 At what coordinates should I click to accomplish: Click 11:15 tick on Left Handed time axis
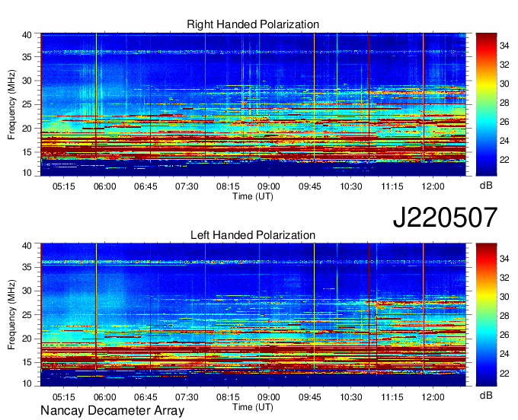click(392, 397)
